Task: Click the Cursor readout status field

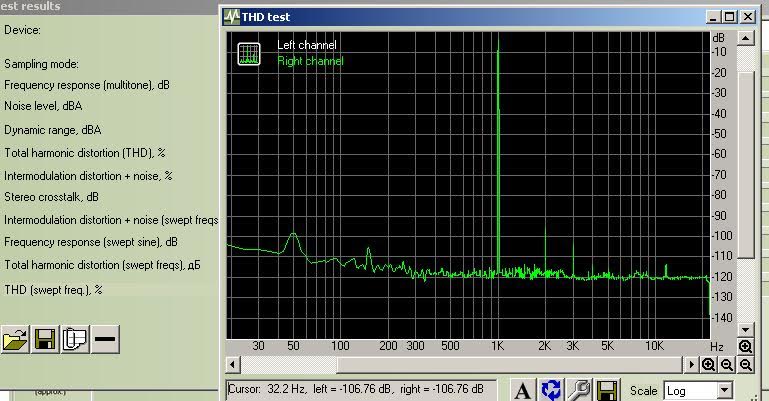Action: point(361,390)
